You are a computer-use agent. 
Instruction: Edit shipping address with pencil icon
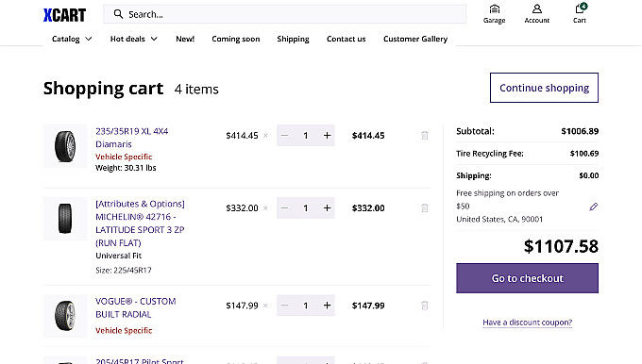[593, 207]
